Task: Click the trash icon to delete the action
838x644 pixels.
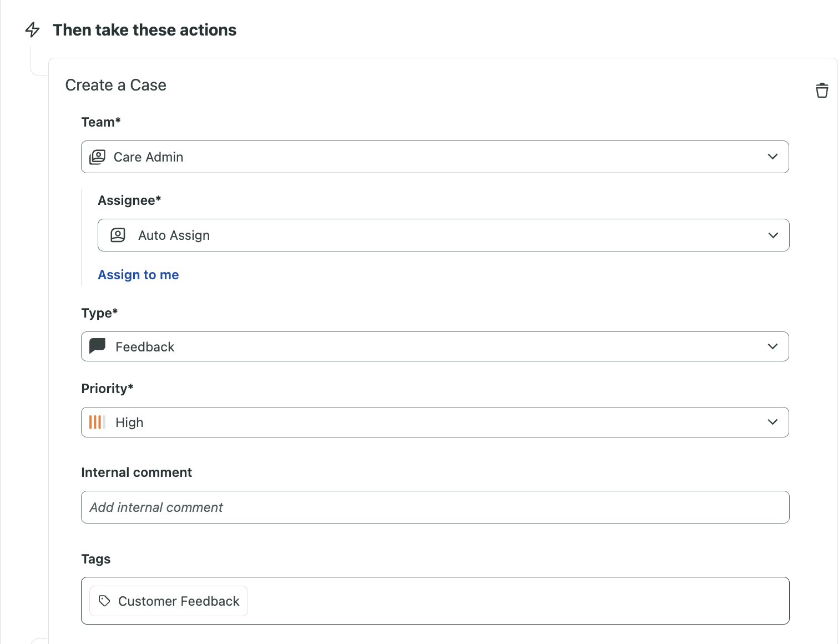Action: click(822, 90)
